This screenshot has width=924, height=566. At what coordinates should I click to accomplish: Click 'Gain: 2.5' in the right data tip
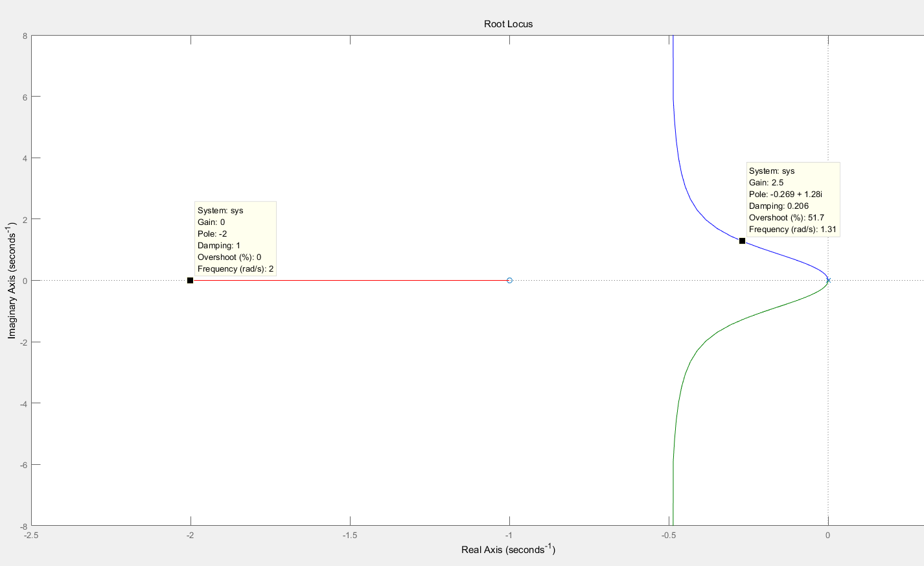[x=766, y=183]
